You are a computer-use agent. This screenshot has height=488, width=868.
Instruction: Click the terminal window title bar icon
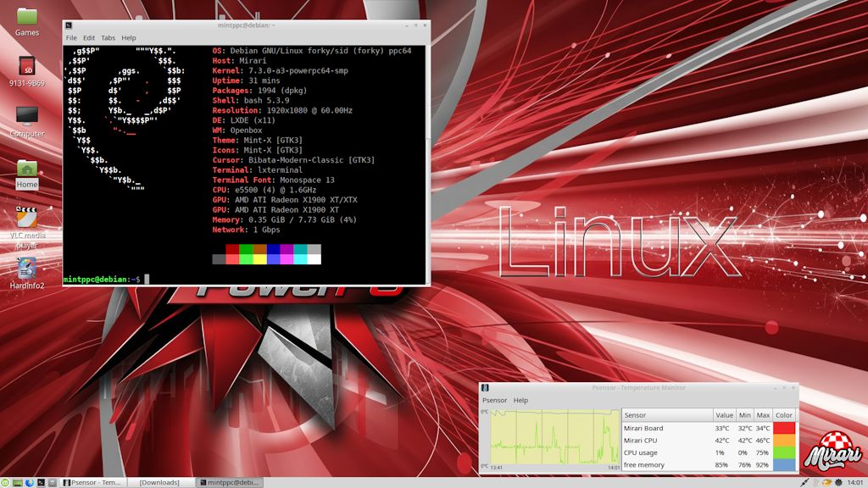69,25
